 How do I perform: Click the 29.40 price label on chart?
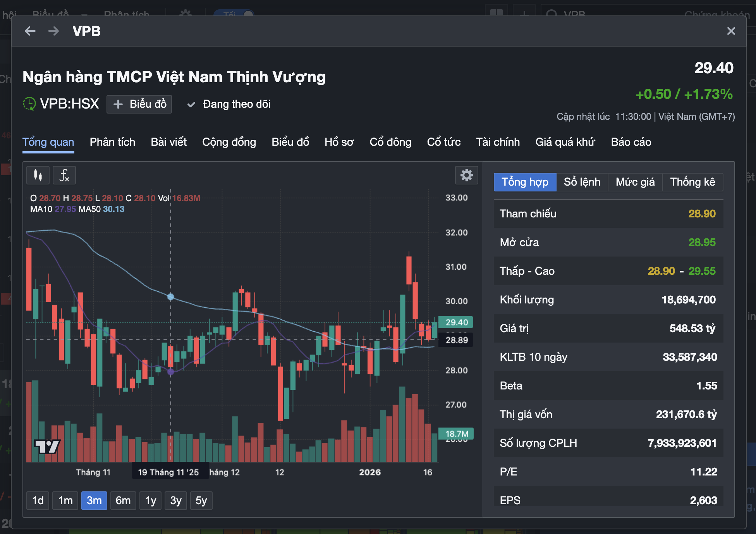click(456, 322)
